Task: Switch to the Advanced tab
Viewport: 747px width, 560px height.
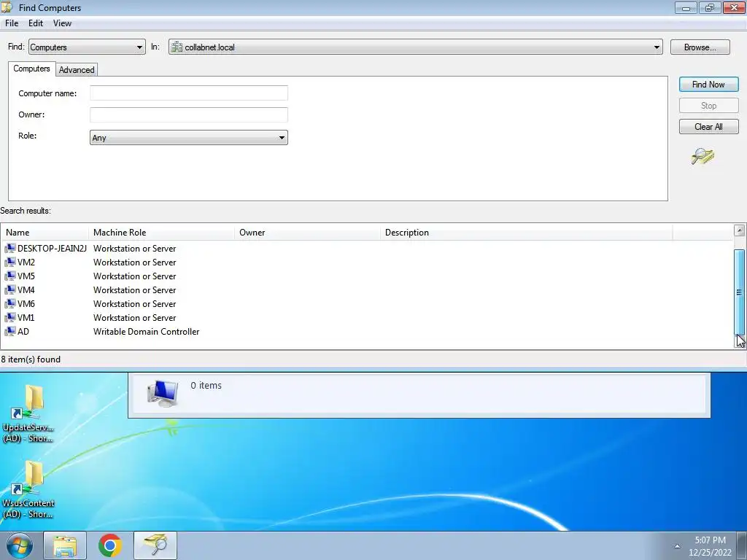Action: pos(77,70)
